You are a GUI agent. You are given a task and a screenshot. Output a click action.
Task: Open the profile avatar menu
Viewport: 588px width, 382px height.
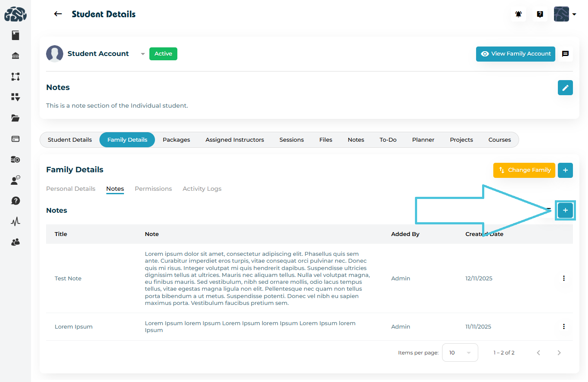(564, 14)
